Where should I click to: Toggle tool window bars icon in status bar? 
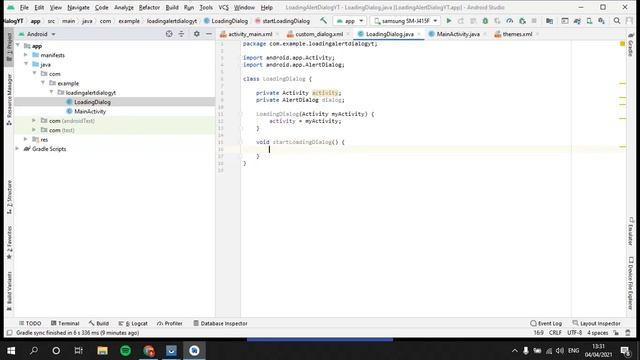click(9, 333)
